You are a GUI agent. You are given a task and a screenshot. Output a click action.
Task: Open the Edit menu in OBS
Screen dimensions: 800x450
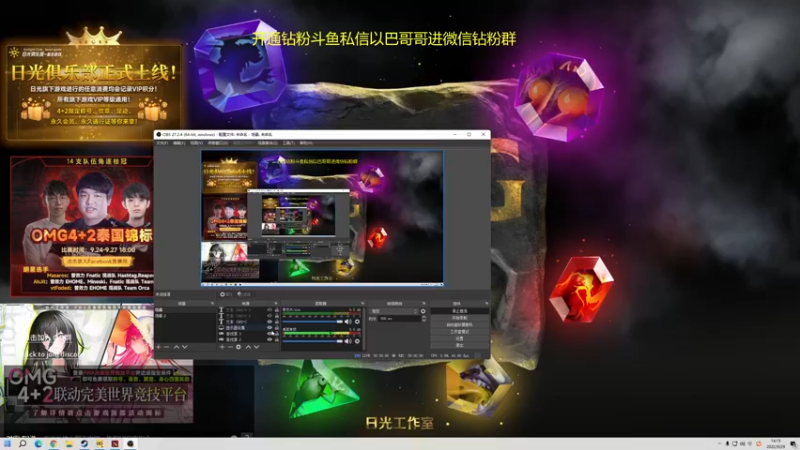point(179,143)
